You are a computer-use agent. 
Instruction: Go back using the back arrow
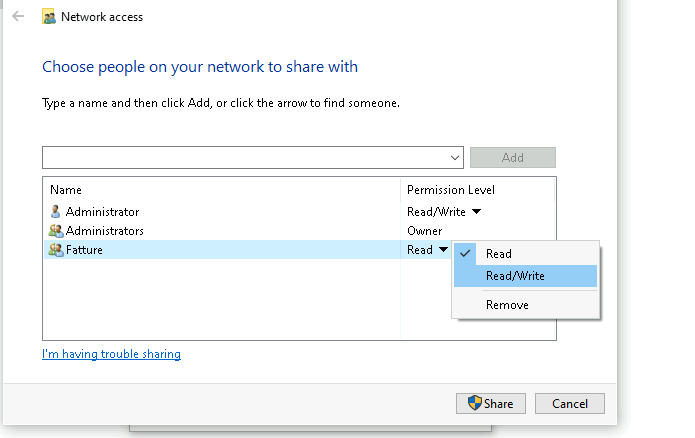click(x=18, y=16)
